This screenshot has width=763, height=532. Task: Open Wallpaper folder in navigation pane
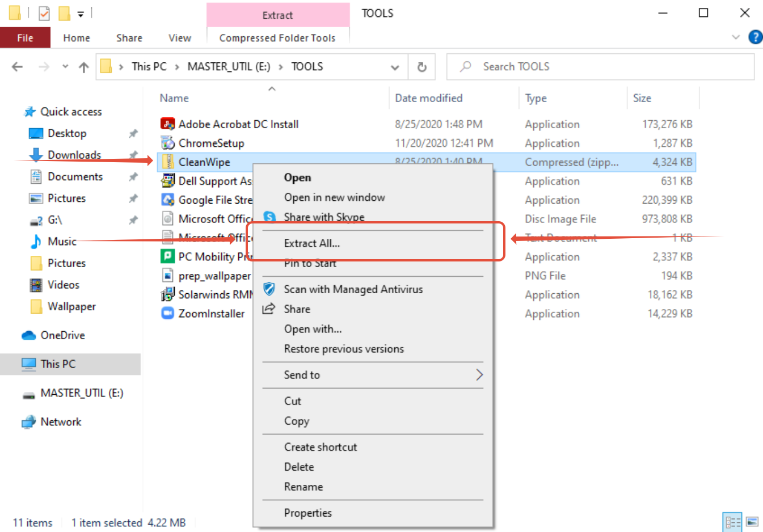coord(62,306)
